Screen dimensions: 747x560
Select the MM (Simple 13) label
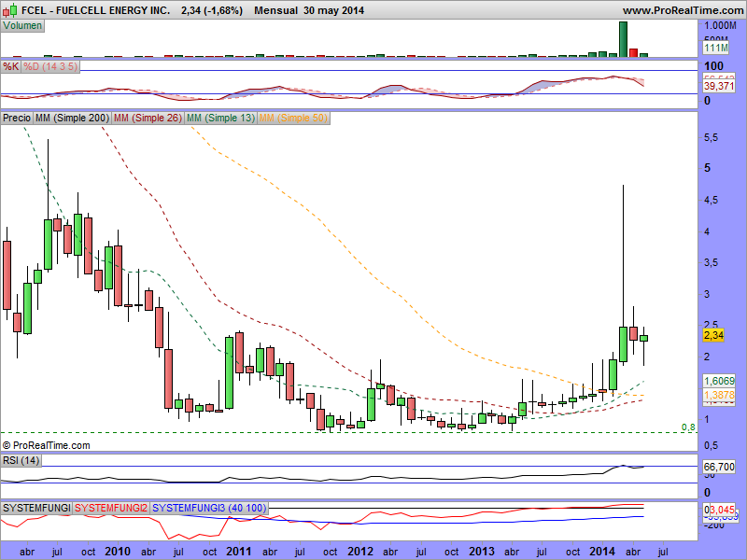220,119
